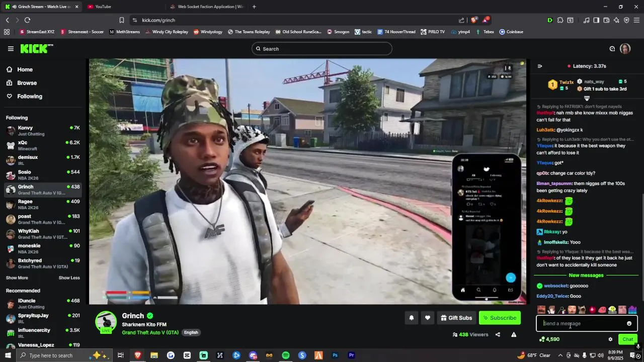Image resolution: width=644 pixels, height=362 pixels.
Task: Open Photoshop from the taskbar
Action: pyautogui.click(x=335, y=355)
